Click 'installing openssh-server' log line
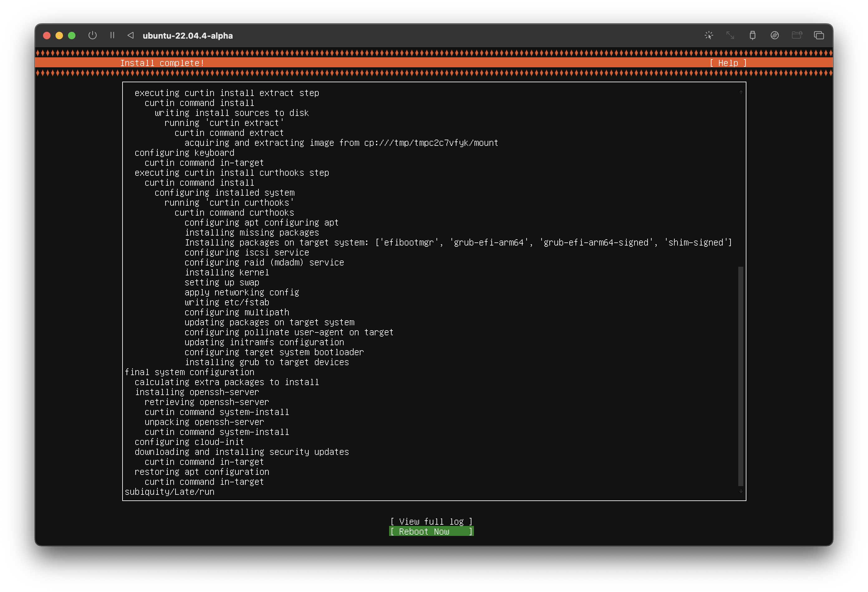 pyautogui.click(x=197, y=392)
